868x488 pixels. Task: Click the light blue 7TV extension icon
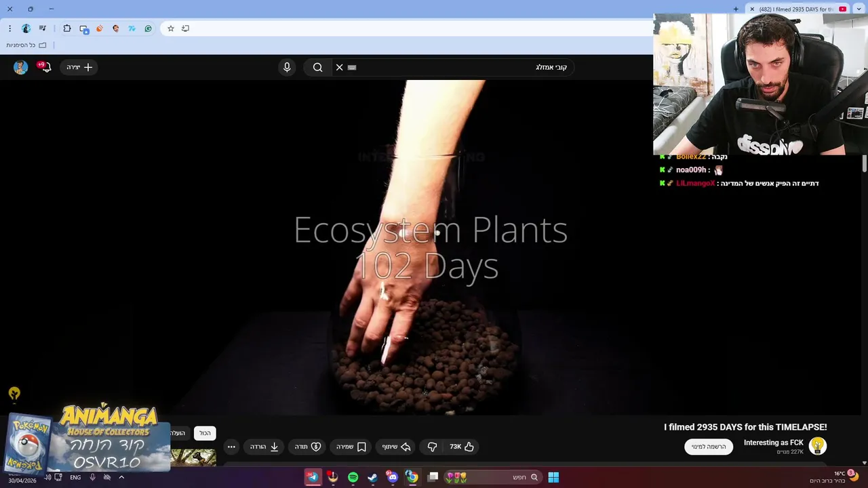pos(132,28)
